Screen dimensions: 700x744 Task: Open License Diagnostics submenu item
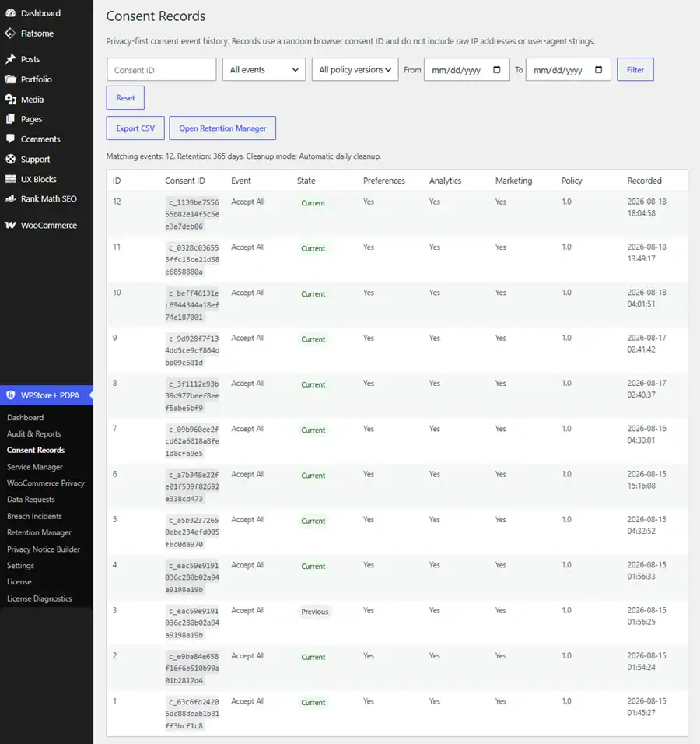40,598
